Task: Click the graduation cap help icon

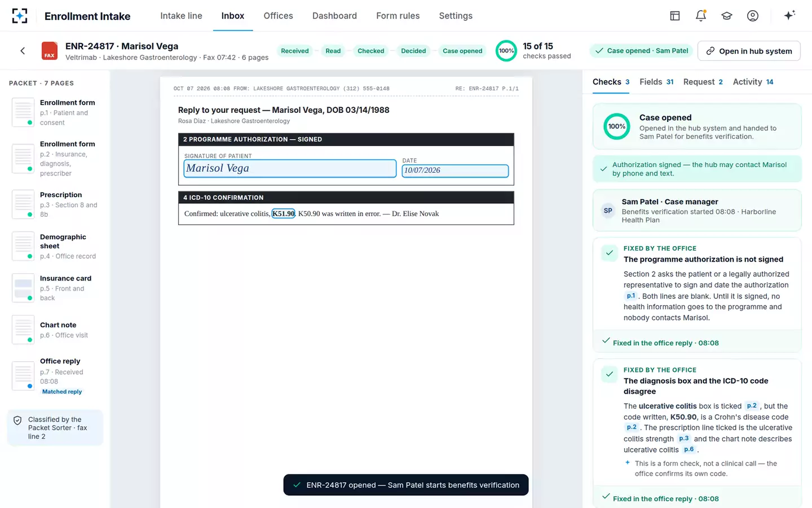Action: pos(726,16)
